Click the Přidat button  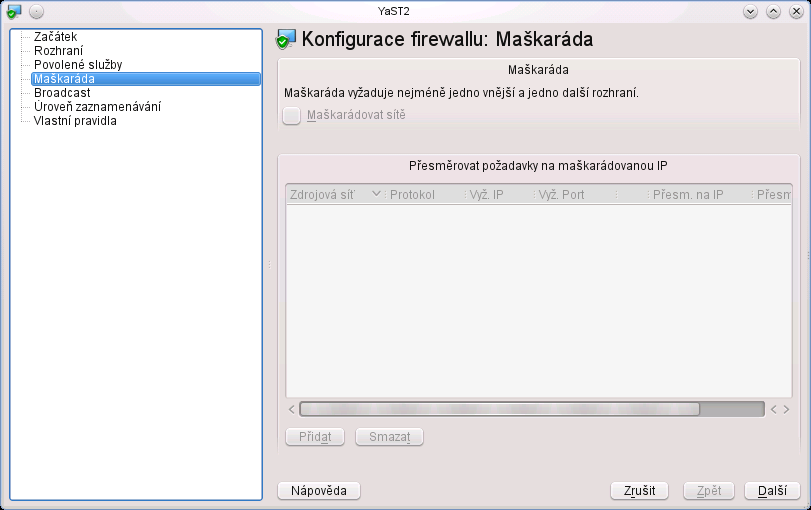(x=315, y=437)
